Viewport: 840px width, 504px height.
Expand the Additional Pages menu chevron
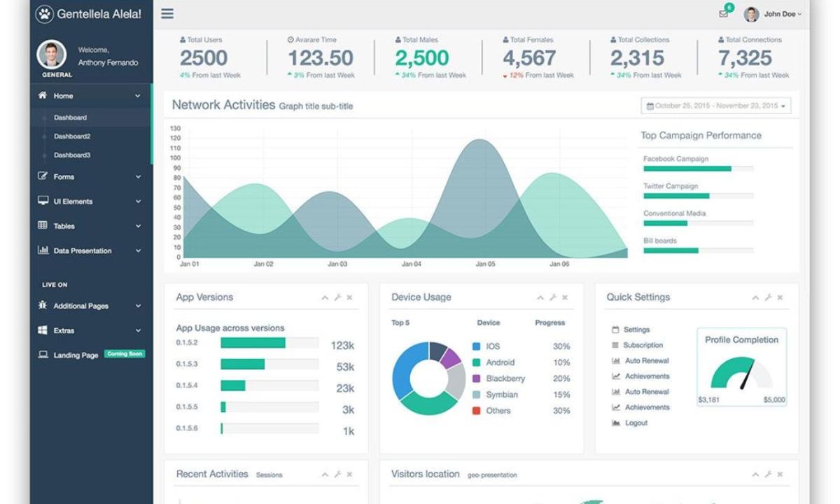138,306
